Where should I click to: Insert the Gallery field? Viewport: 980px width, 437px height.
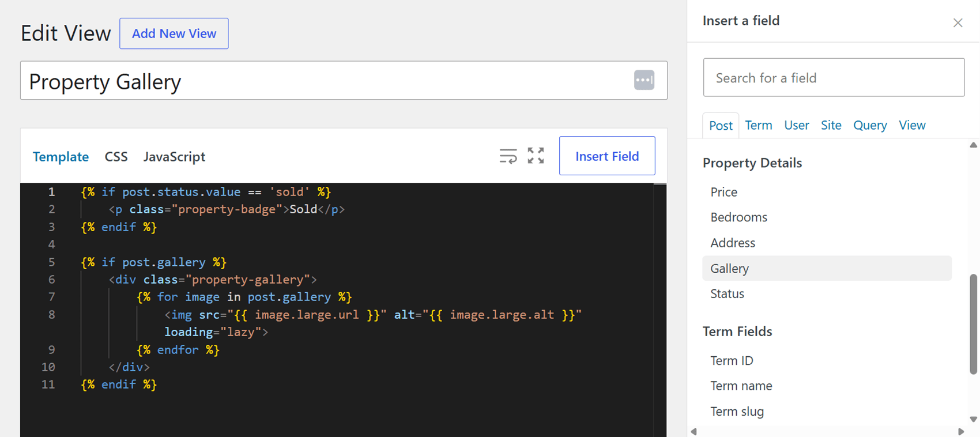click(x=827, y=268)
